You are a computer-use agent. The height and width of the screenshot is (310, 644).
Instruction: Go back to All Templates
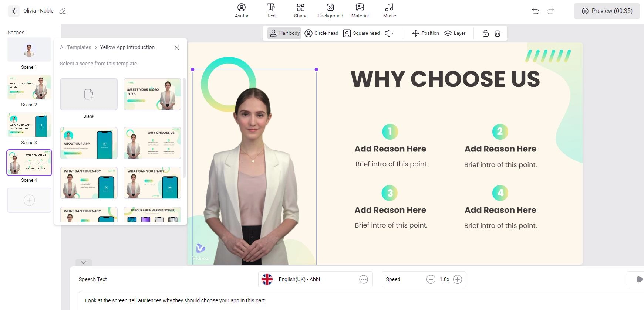(x=75, y=47)
